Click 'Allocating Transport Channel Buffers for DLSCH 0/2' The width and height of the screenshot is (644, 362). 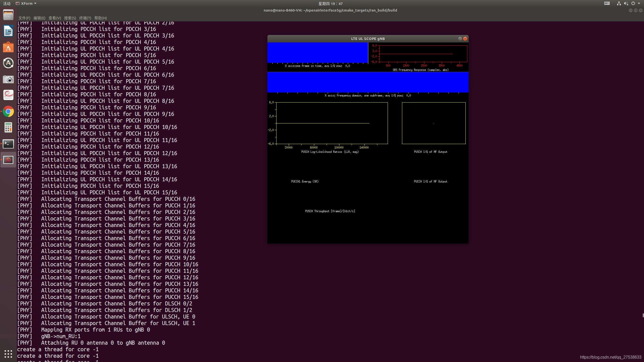point(117,304)
